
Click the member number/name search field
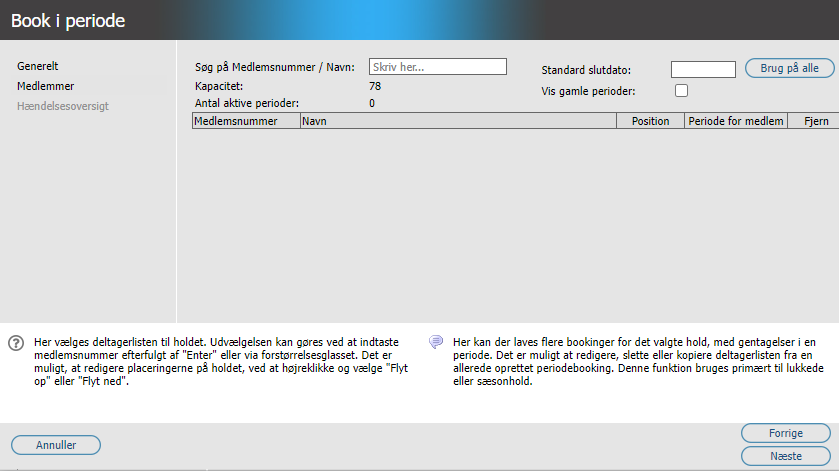pyautogui.click(x=438, y=67)
